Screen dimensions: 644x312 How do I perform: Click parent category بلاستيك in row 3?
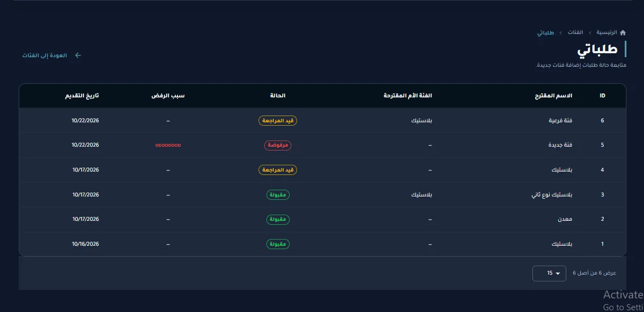(422, 195)
